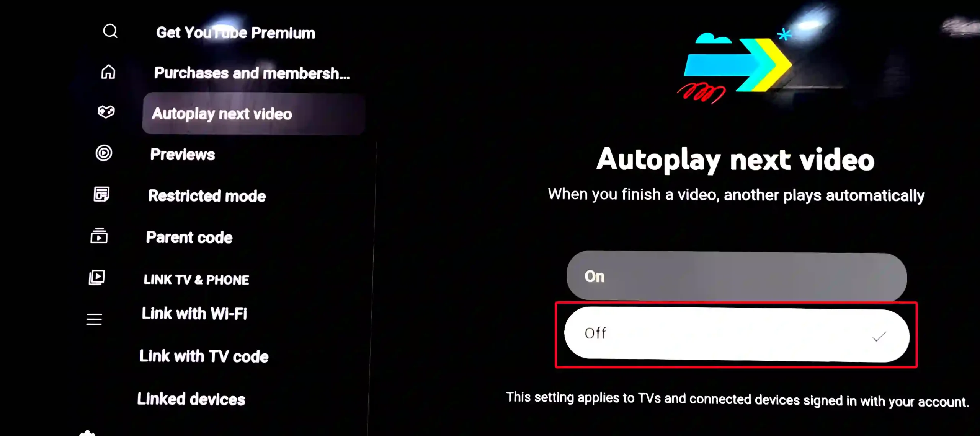This screenshot has height=436, width=980.
Task: Select Off for Autoplay next video
Action: (x=735, y=334)
